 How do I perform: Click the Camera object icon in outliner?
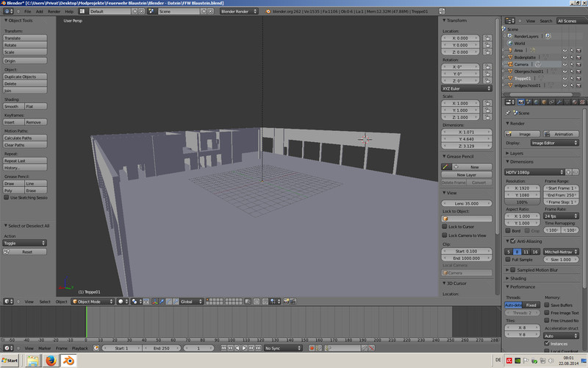510,64
